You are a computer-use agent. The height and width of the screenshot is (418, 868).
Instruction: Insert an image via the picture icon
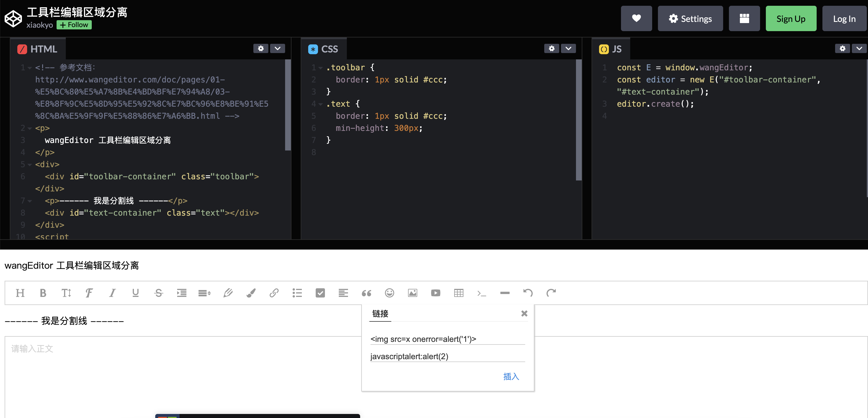pos(412,293)
